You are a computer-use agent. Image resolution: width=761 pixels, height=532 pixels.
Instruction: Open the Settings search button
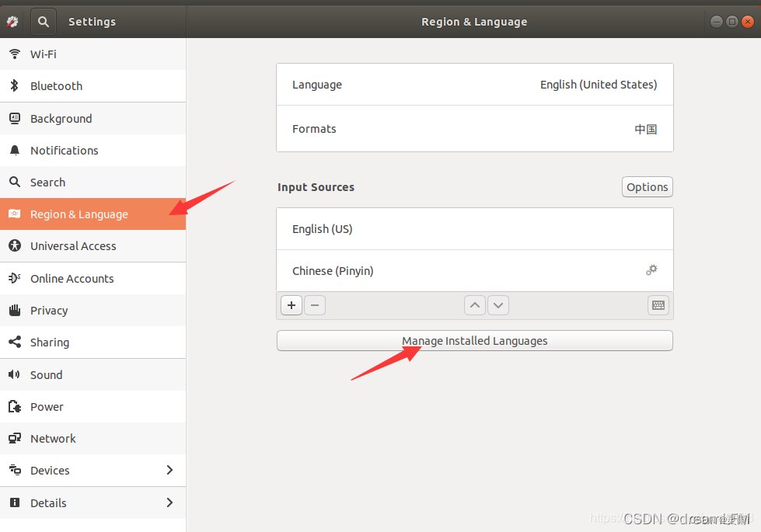tap(44, 22)
